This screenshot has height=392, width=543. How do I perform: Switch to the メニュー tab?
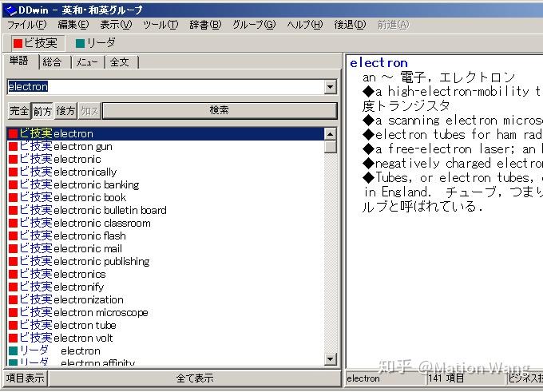pyautogui.click(x=87, y=62)
